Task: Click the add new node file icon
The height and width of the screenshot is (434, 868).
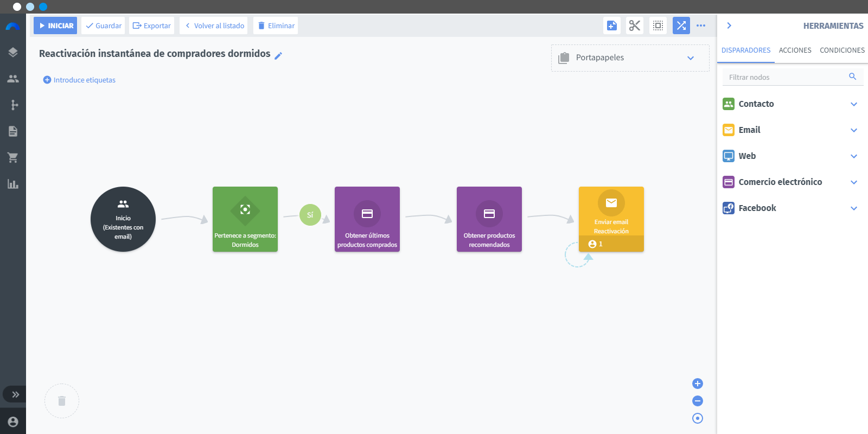Action: (x=612, y=25)
